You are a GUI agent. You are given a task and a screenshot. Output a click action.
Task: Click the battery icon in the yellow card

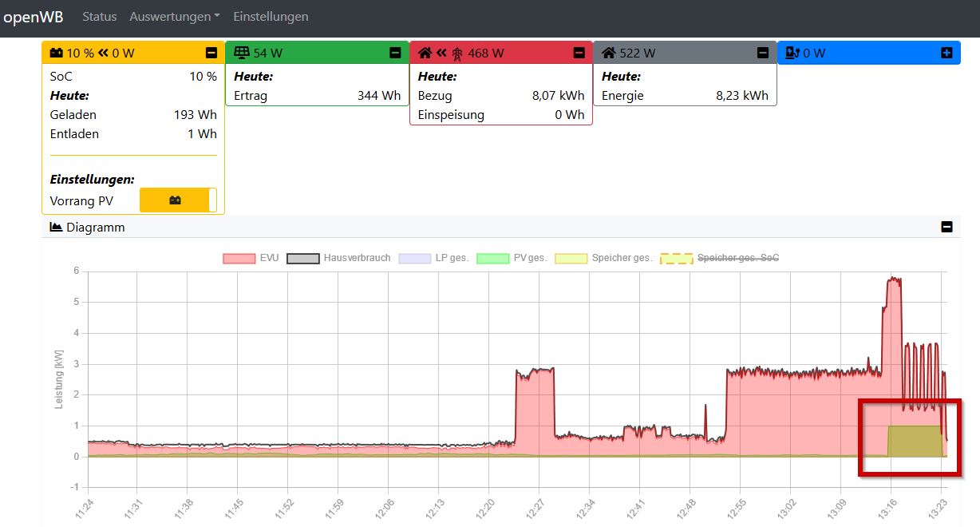click(57, 53)
